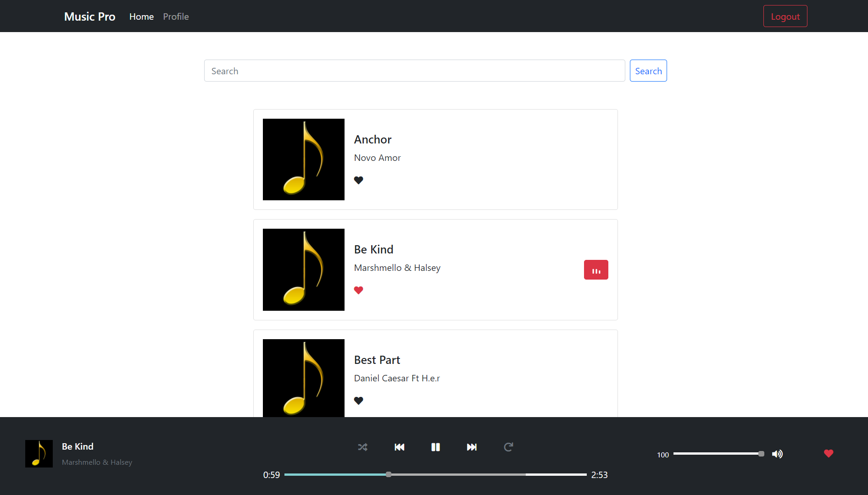Viewport: 868px width, 495px height.
Task: Skip to the next track
Action: pyautogui.click(x=472, y=447)
